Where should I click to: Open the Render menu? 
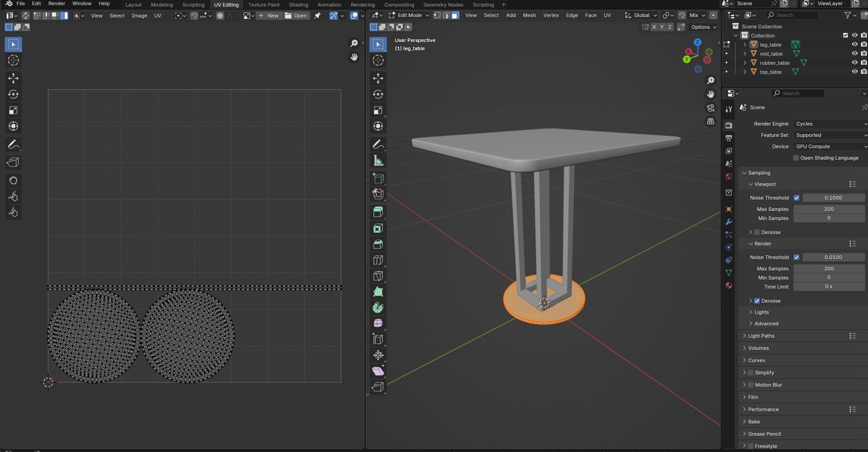click(57, 4)
